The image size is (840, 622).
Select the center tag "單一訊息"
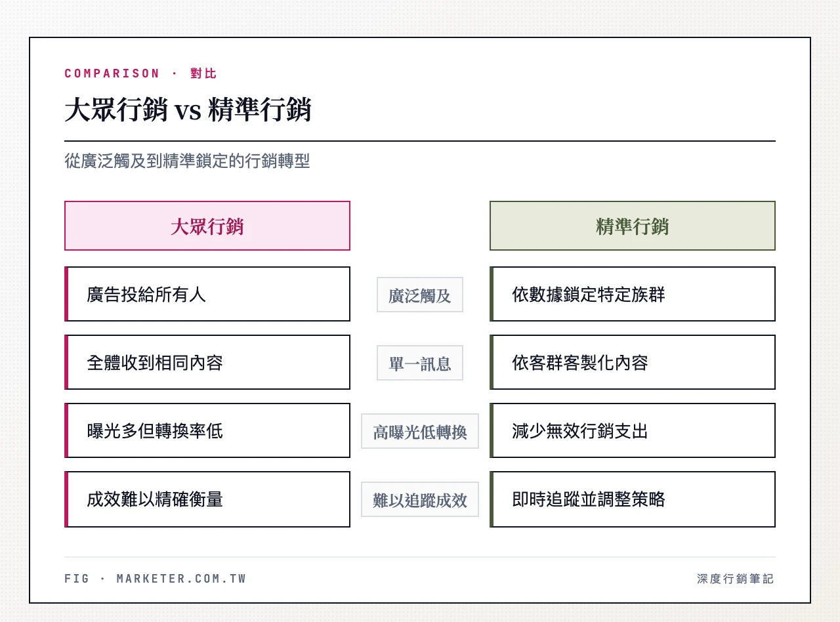pos(420,363)
